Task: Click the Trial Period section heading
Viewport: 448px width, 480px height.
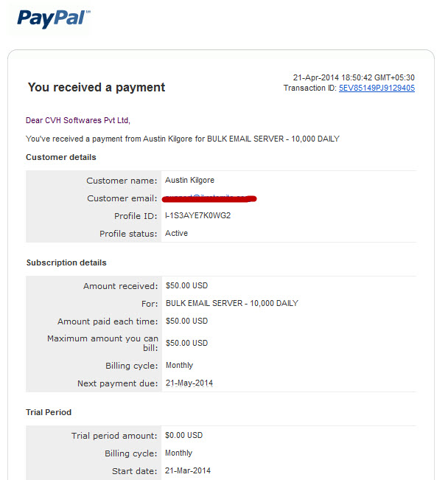Action: (49, 412)
